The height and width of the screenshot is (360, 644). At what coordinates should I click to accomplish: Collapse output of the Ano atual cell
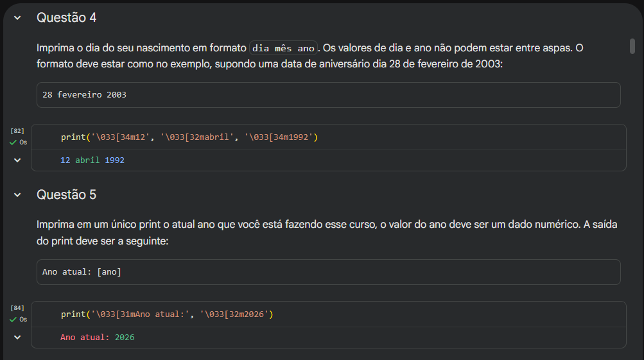17,338
